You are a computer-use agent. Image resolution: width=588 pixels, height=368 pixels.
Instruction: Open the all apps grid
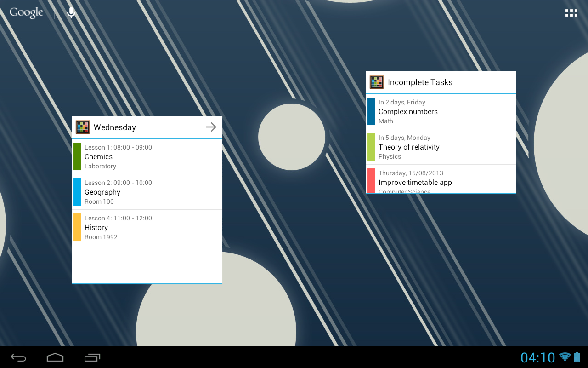pyautogui.click(x=571, y=12)
